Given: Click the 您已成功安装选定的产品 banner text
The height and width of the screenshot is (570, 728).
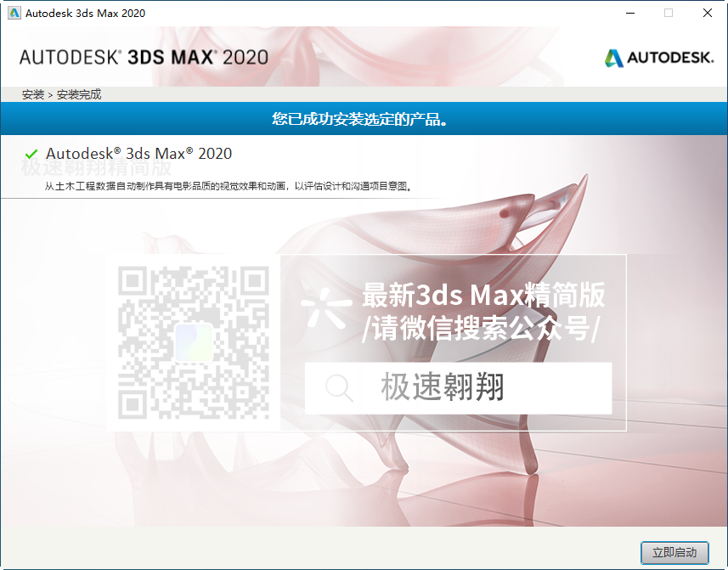Looking at the screenshot, I should 360,119.
